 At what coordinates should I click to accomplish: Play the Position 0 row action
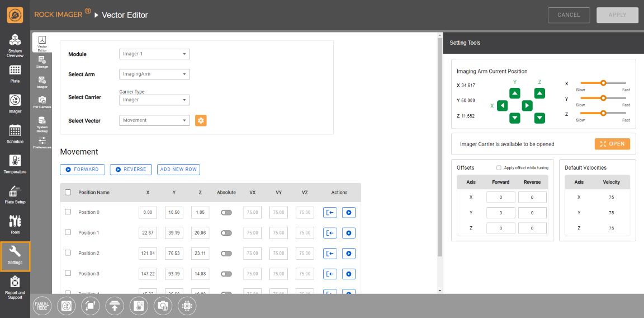pos(348,213)
